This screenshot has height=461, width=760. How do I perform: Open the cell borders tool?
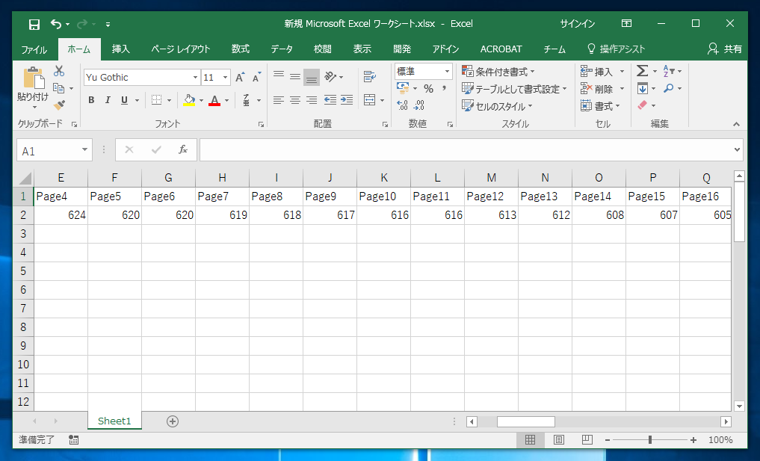click(x=156, y=100)
